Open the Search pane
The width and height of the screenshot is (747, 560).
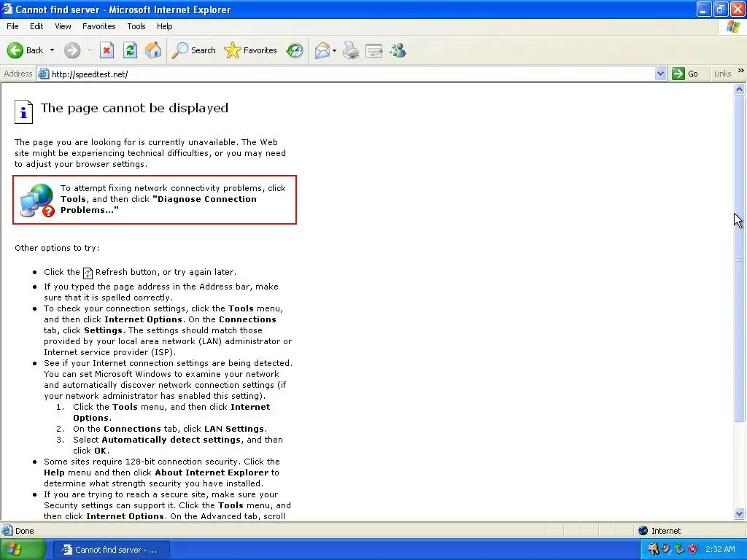pos(194,50)
